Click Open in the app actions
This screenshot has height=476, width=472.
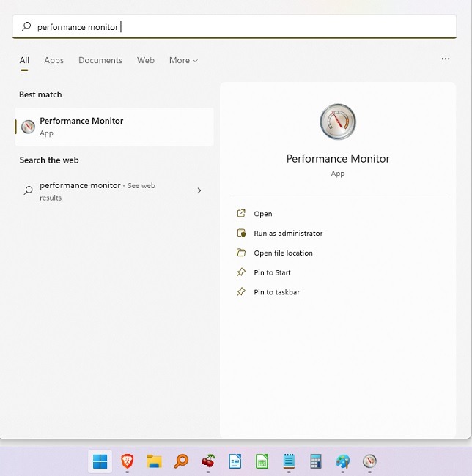254,213
